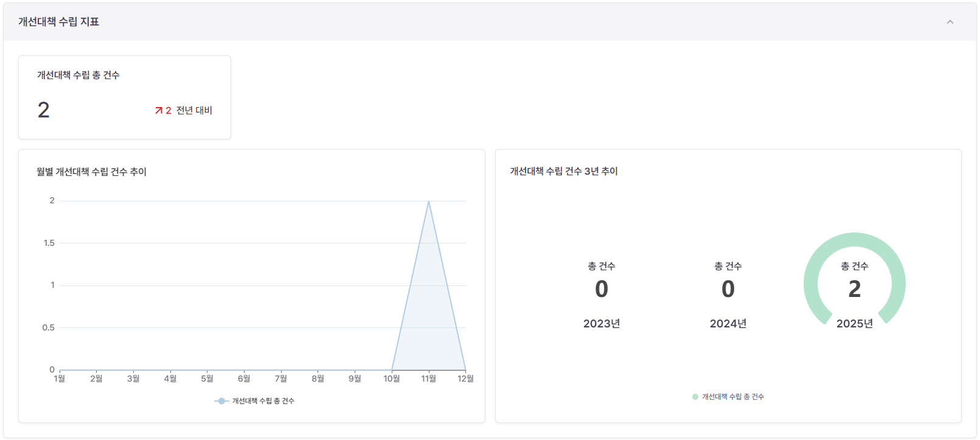The image size is (980, 440).
Task: Click the 2024년 total count value 0
Action: pyautogui.click(x=728, y=289)
